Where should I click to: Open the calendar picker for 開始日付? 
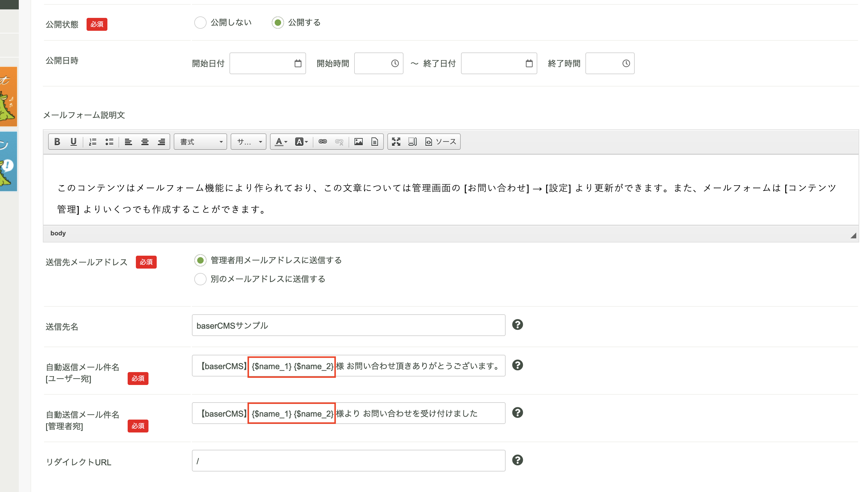click(x=297, y=63)
